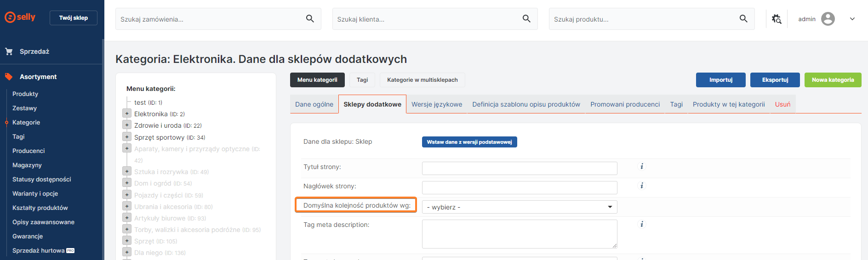
Task: Click info icon beside Nagłówek strony
Action: tap(642, 186)
